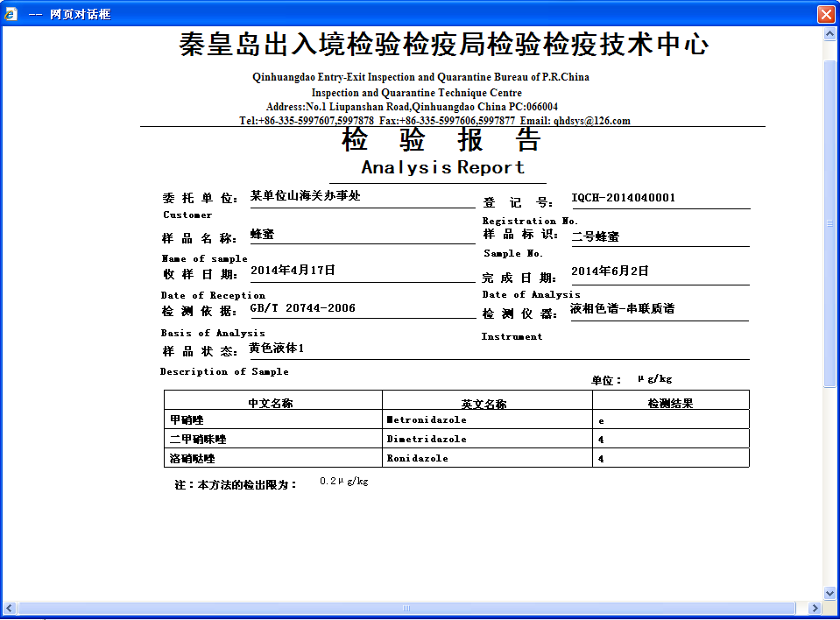Select the registration number IQCH-2014040001

point(623,198)
